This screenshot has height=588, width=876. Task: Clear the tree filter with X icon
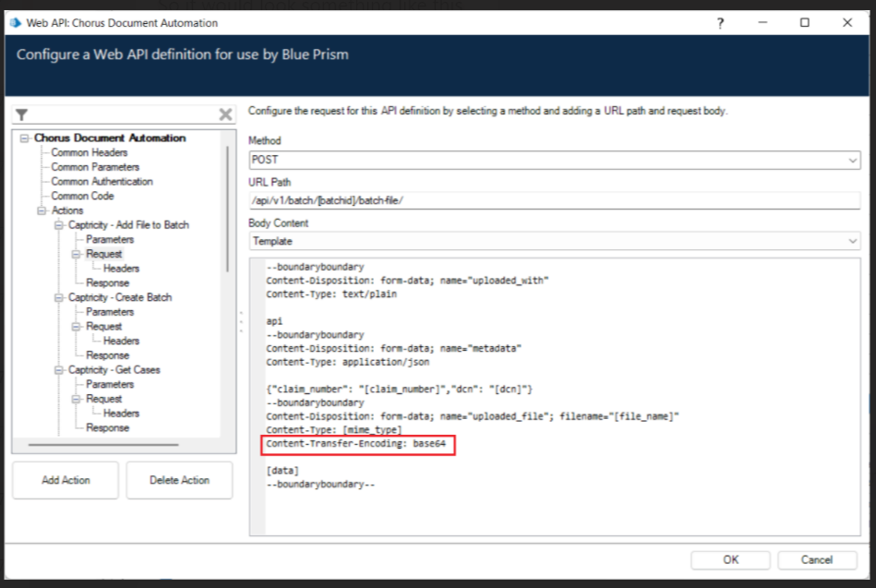[225, 114]
